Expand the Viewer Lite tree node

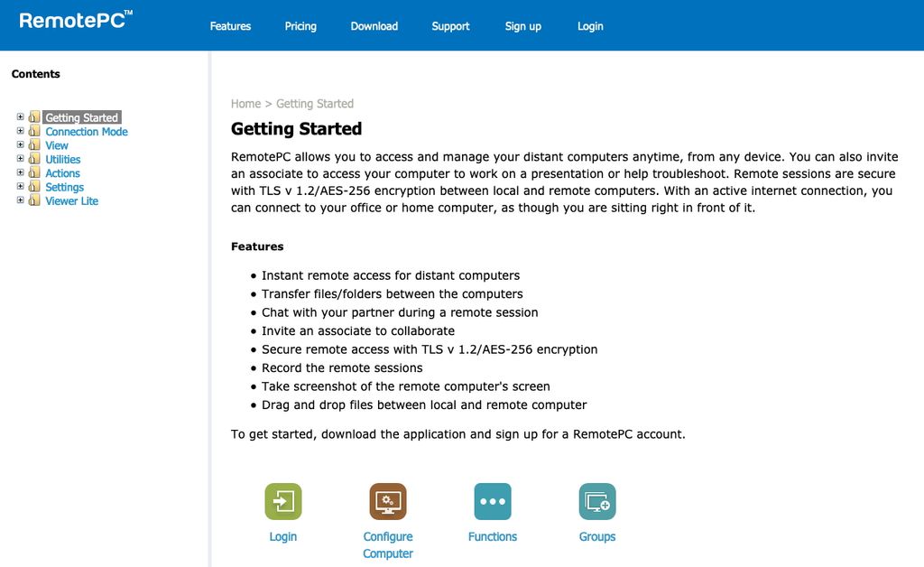[x=21, y=200]
